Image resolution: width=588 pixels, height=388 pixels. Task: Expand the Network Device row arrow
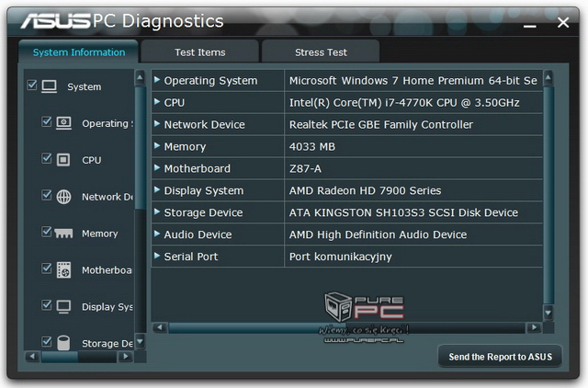[157, 123]
